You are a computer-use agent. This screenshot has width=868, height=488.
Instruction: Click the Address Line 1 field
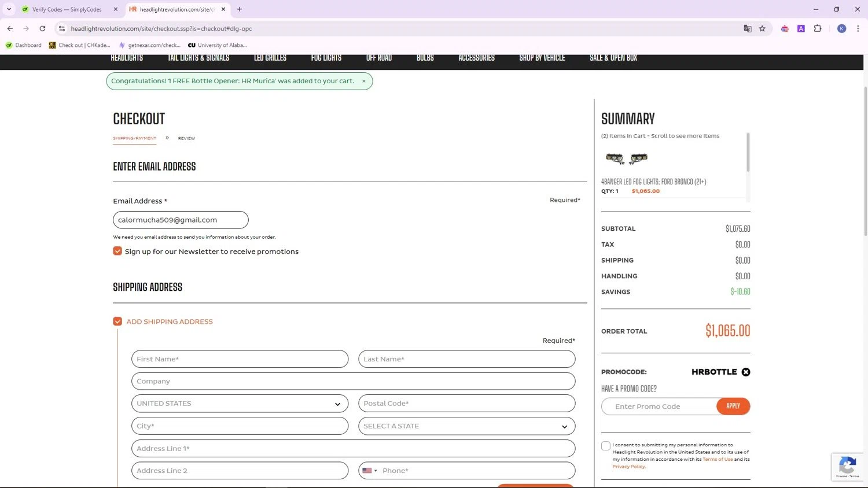point(354,449)
